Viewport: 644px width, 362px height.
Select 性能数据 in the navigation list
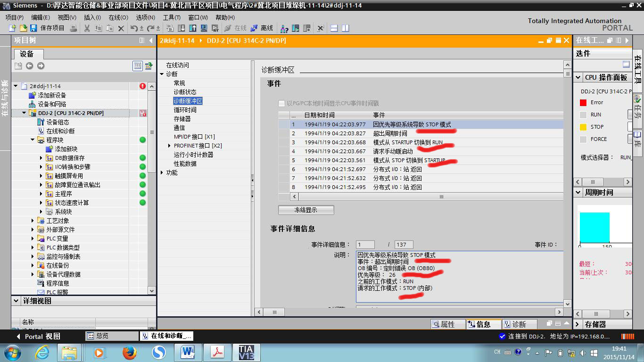click(185, 164)
